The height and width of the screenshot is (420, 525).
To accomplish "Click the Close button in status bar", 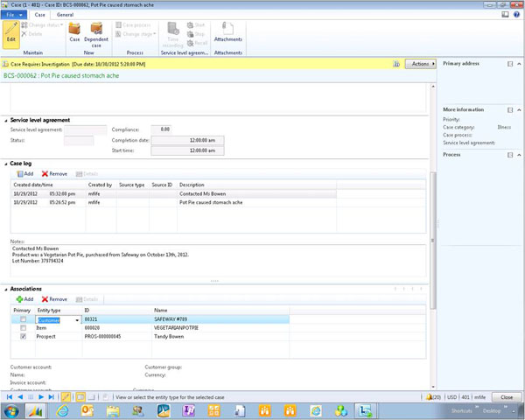I will click(x=507, y=397).
